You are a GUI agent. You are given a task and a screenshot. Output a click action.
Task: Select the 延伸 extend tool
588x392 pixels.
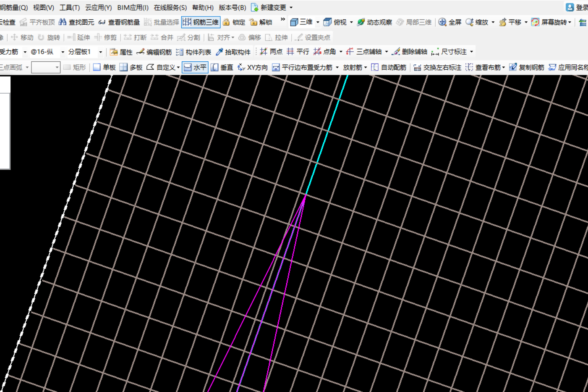(x=78, y=37)
